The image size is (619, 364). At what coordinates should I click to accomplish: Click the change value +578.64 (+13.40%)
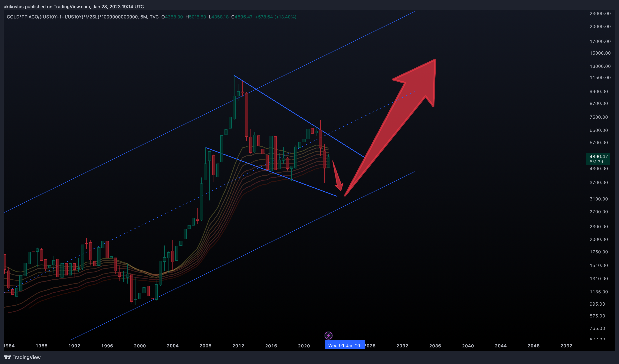click(276, 17)
